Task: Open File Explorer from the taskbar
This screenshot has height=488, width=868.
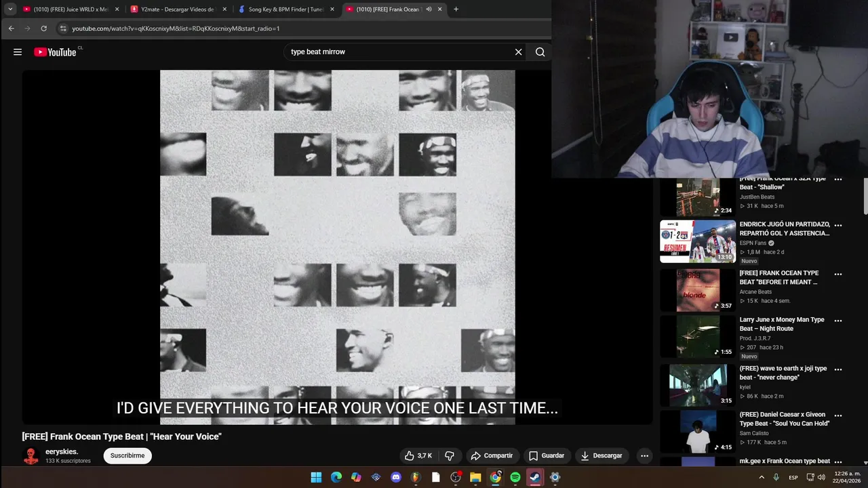Action: (475, 477)
